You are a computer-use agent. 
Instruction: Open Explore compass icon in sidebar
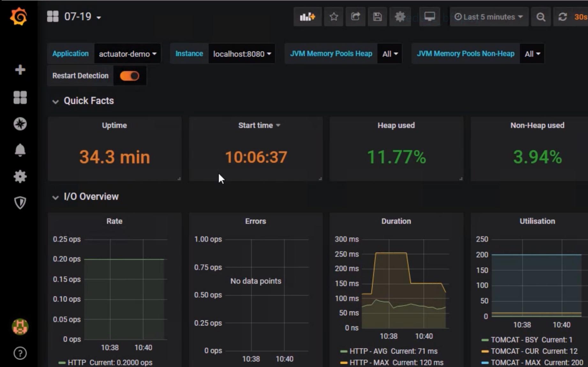(20, 124)
